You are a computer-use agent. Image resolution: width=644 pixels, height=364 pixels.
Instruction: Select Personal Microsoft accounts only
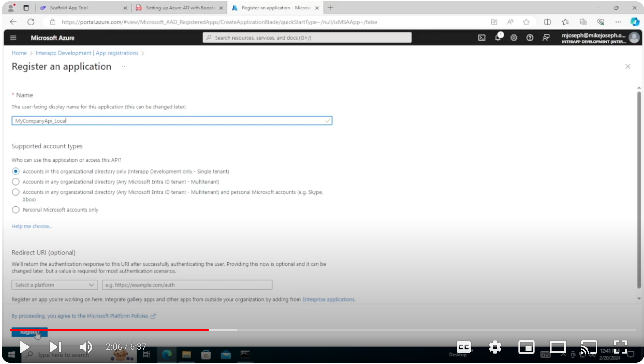coord(16,210)
